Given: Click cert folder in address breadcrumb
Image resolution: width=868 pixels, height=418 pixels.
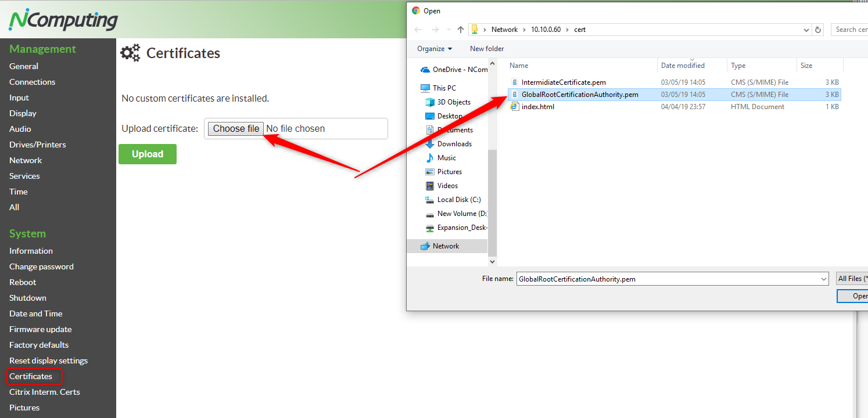Looking at the screenshot, I should tap(580, 30).
